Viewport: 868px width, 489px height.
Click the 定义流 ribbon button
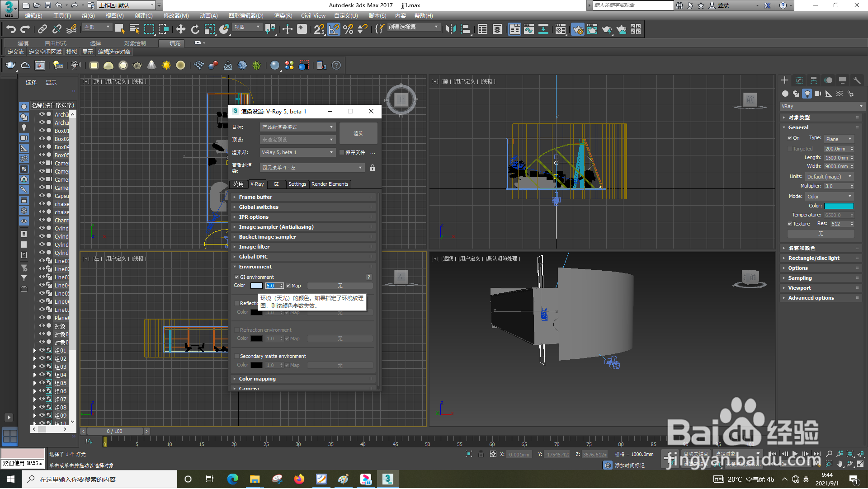pyautogui.click(x=16, y=52)
